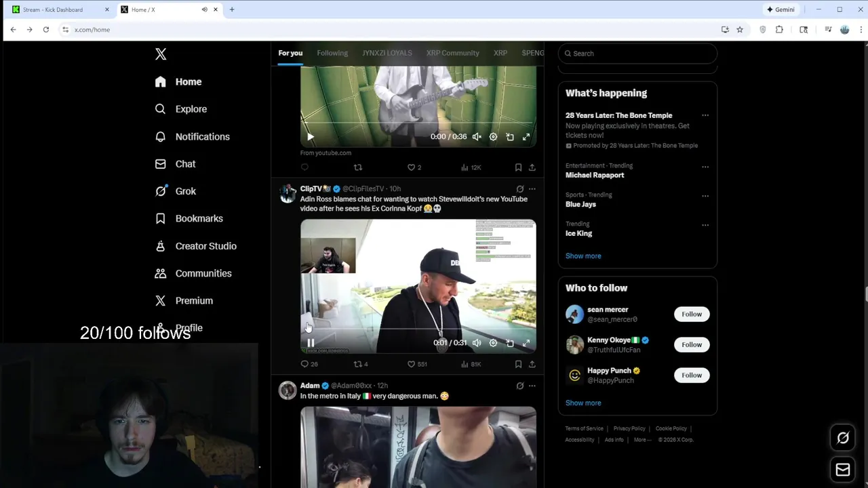
Task: Select the For you tab
Action: coord(290,53)
